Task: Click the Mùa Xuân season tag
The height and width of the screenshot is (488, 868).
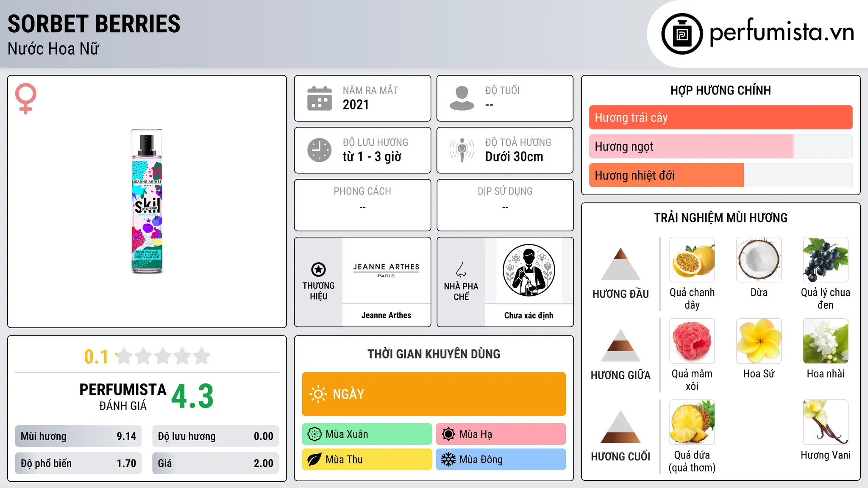Action: pos(367,434)
